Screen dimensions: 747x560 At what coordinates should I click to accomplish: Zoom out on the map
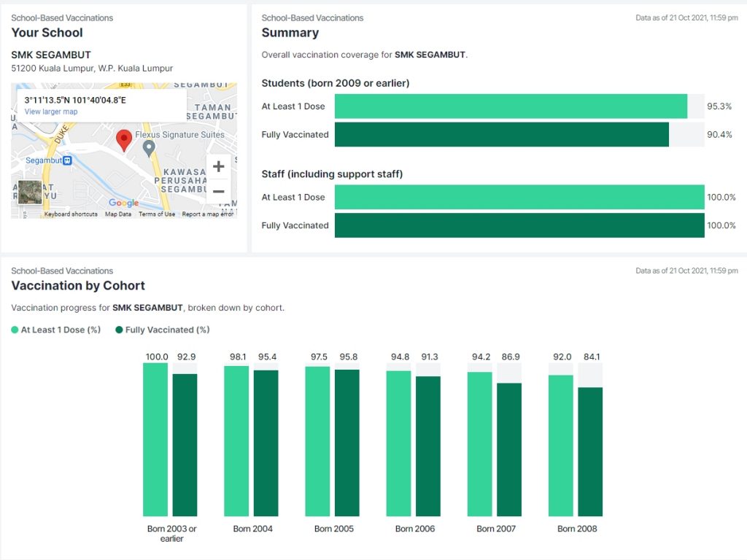coord(218,191)
